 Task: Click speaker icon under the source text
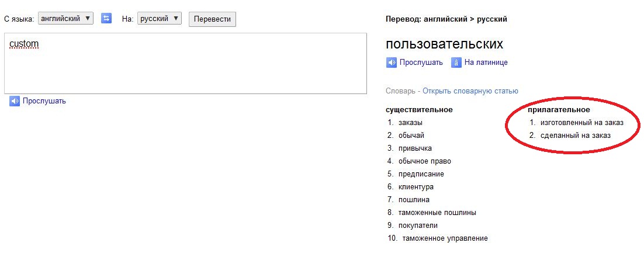pyautogui.click(x=15, y=101)
